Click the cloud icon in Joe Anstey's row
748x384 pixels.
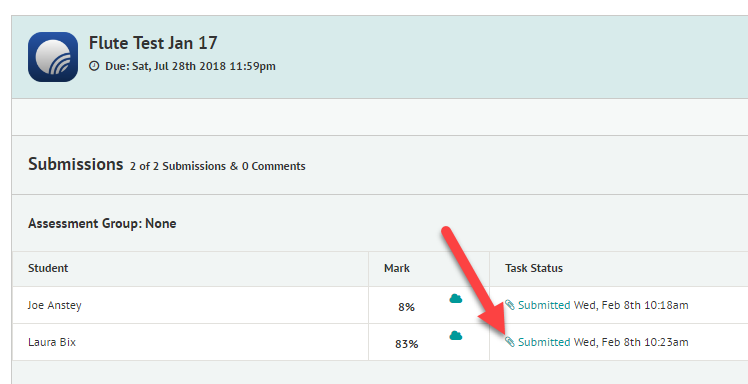pyautogui.click(x=456, y=299)
